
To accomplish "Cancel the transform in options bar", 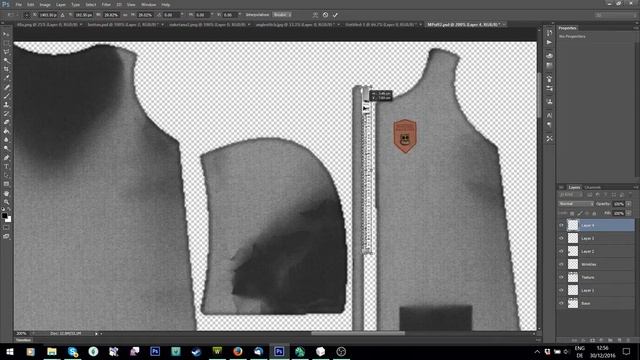I will 325,15.
